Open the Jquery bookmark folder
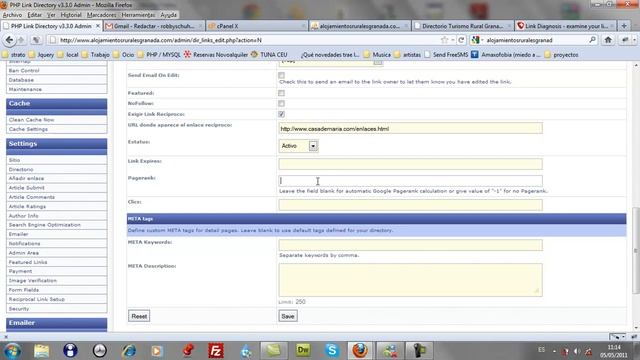This screenshot has height=360, width=640. (41, 54)
